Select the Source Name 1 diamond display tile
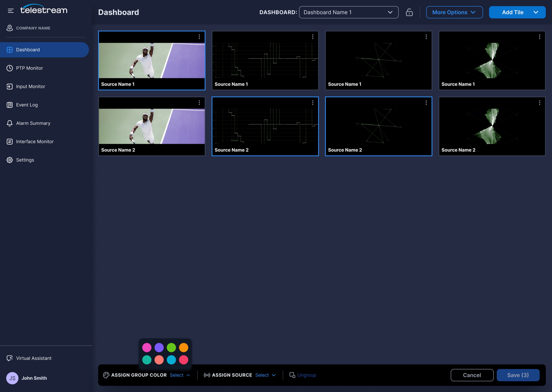Image resolution: width=552 pixels, height=392 pixels. [x=492, y=60]
